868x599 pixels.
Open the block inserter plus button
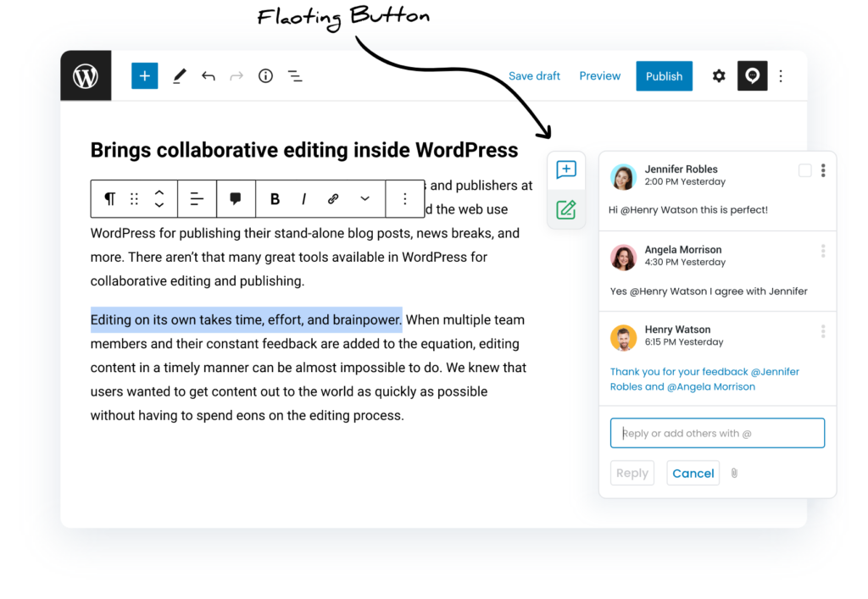click(x=144, y=75)
